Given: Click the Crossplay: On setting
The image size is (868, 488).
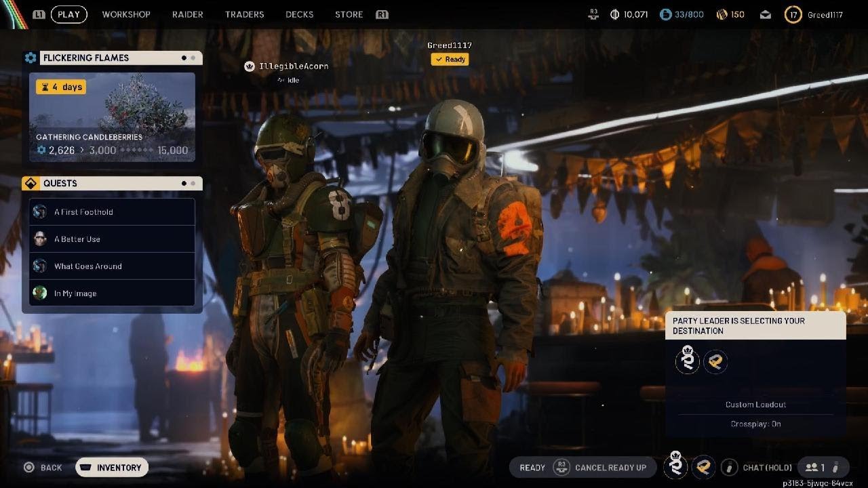Looking at the screenshot, I should (755, 424).
